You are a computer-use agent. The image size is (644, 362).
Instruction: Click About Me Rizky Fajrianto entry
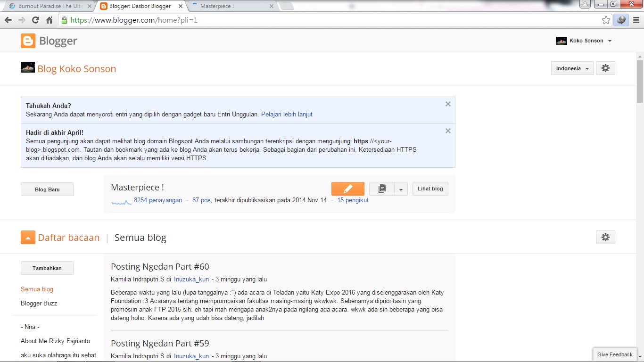point(56,341)
